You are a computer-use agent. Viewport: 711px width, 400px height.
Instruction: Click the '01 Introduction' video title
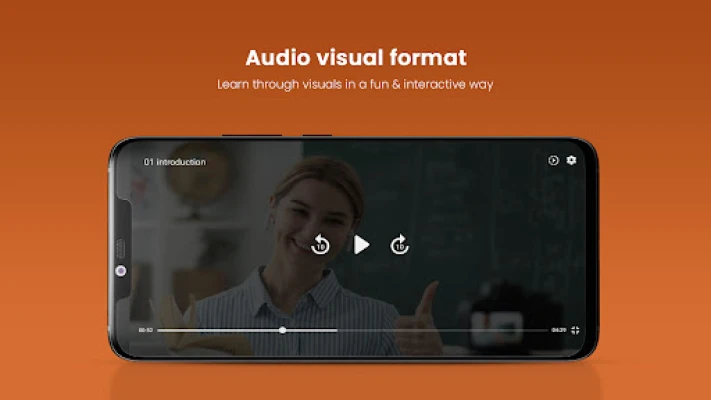pos(175,162)
